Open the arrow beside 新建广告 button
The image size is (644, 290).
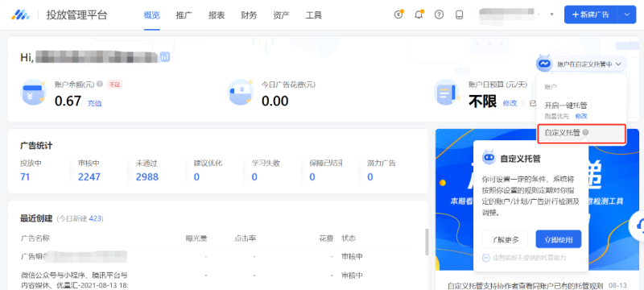(x=626, y=14)
